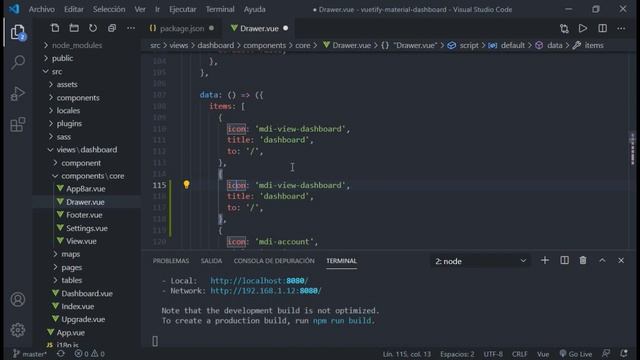Switch to PROBLEMAS panel tab
Screen dimensions: 640x360
(x=171, y=261)
